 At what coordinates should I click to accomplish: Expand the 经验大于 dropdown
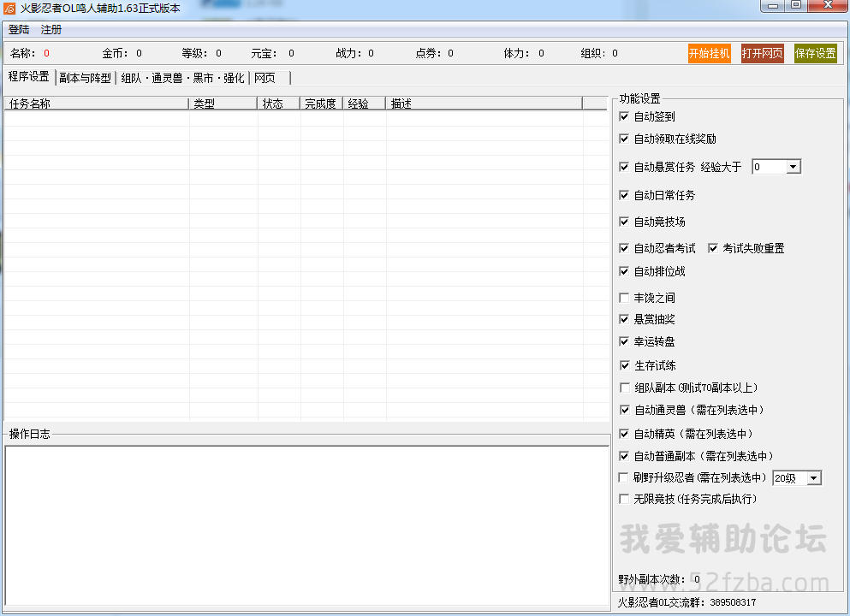(793, 167)
